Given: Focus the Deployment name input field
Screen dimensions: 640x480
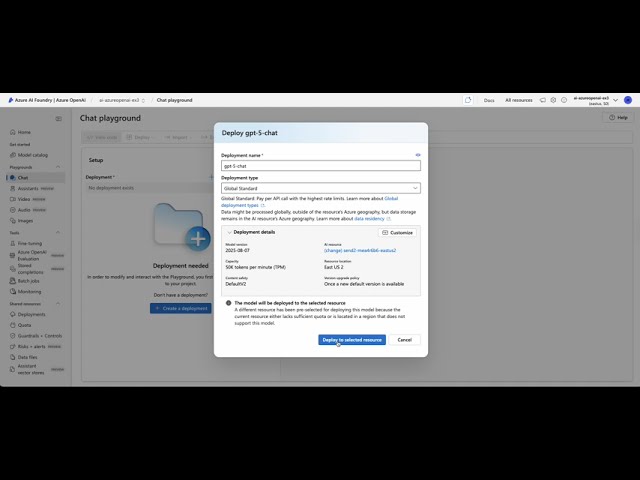Looking at the screenshot, I should (x=321, y=166).
